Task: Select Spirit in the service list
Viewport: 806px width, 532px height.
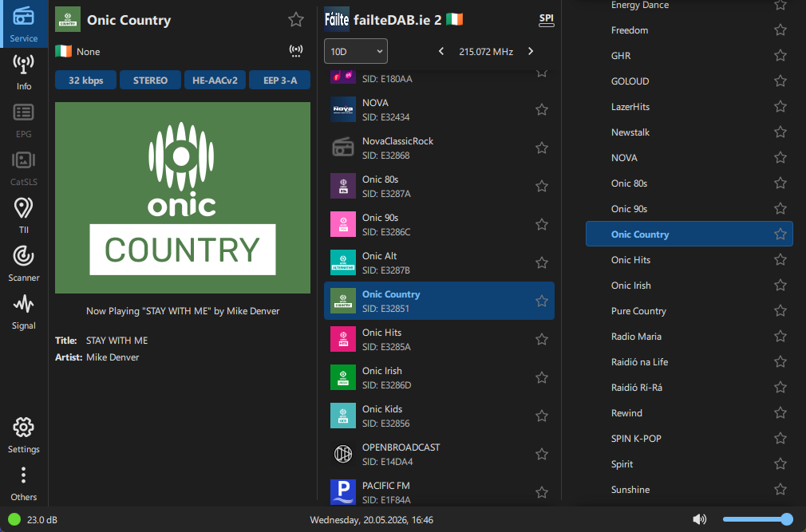Action: click(689, 463)
